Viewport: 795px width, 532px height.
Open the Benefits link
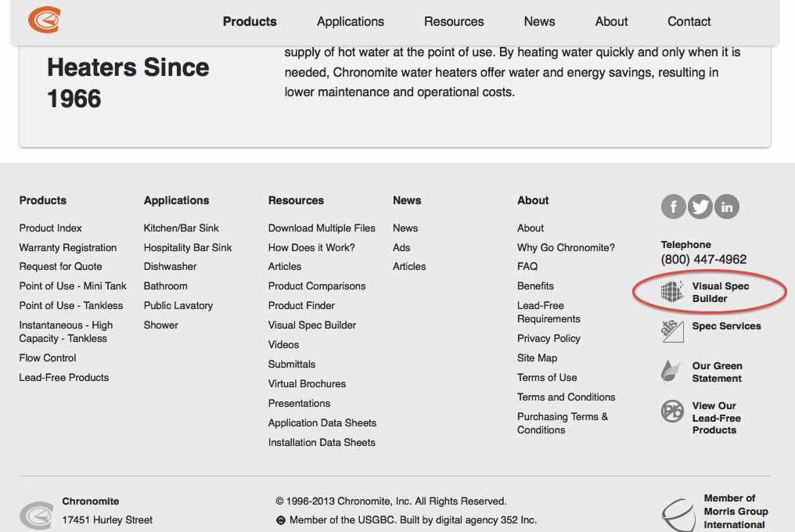point(535,286)
